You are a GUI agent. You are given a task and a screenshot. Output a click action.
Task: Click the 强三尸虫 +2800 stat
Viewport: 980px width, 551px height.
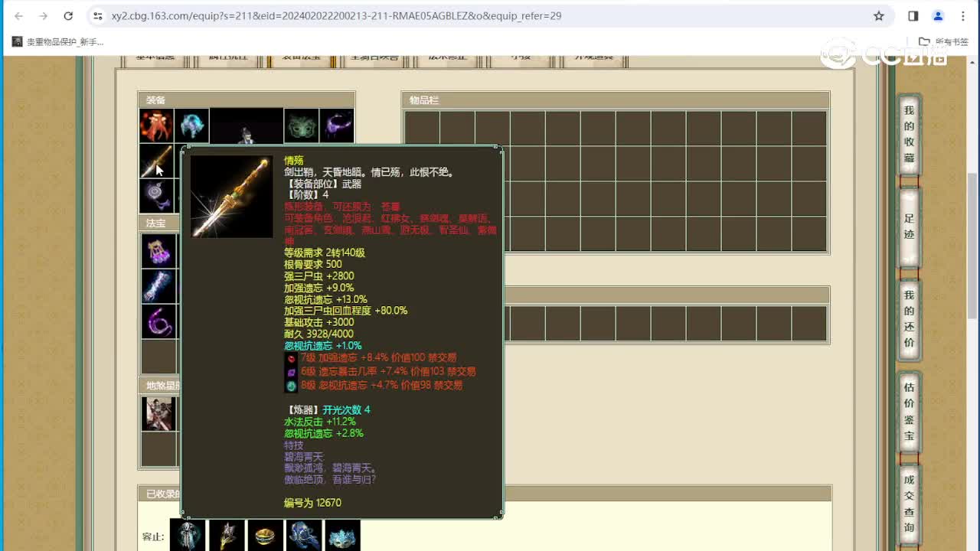(319, 275)
